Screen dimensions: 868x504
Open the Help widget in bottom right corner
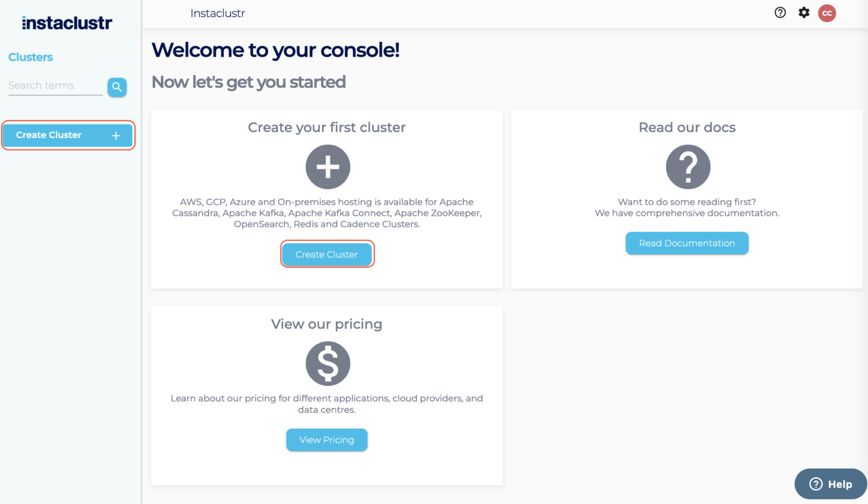click(830, 484)
